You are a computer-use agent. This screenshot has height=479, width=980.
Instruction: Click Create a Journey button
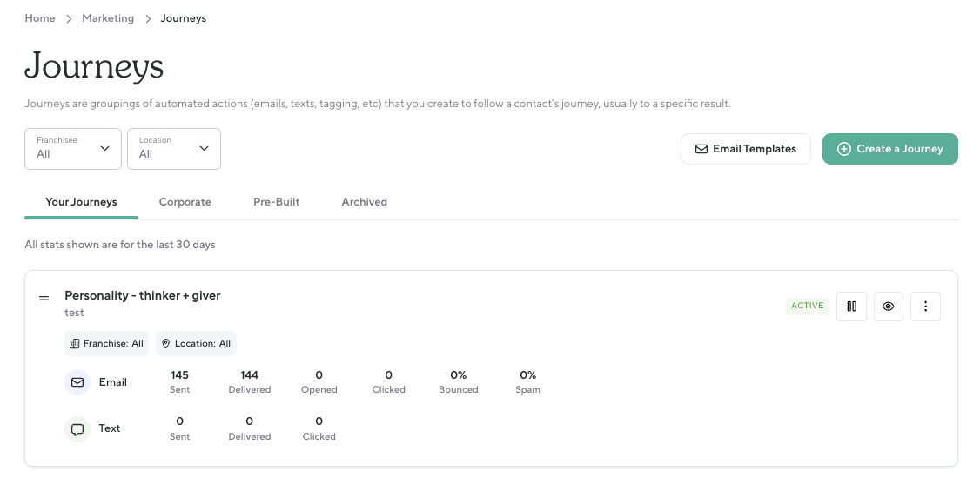(x=889, y=149)
